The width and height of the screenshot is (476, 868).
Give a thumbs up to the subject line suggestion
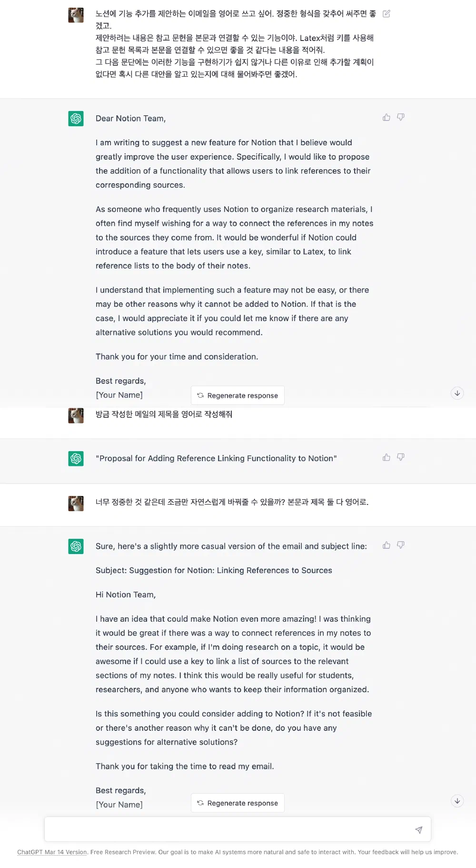(386, 457)
